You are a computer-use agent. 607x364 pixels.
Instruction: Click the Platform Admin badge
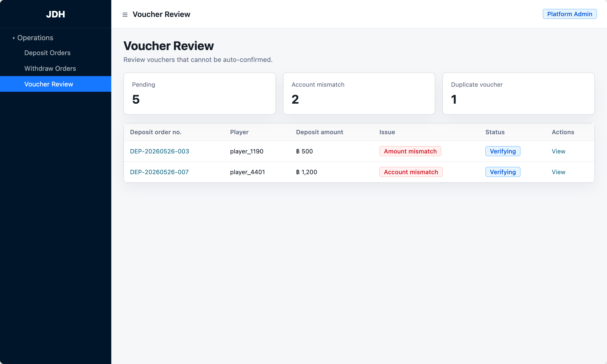570,14
